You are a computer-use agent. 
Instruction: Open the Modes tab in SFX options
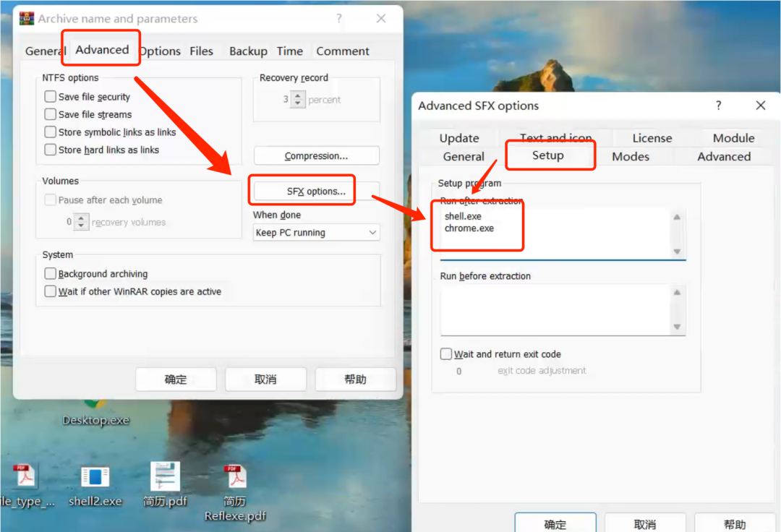point(631,156)
